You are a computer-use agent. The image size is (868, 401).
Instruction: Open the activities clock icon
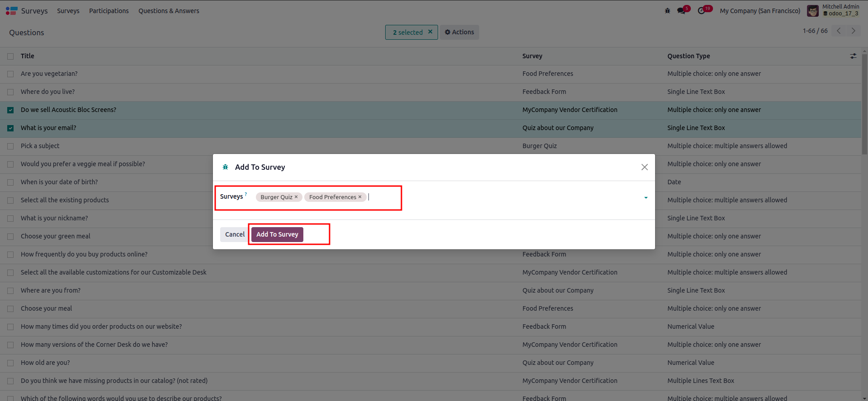coord(702,11)
